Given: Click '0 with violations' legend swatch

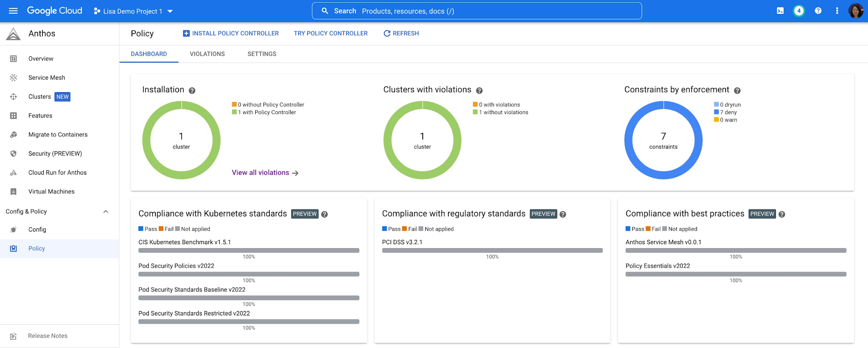Looking at the screenshot, I should tap(475, 104).
